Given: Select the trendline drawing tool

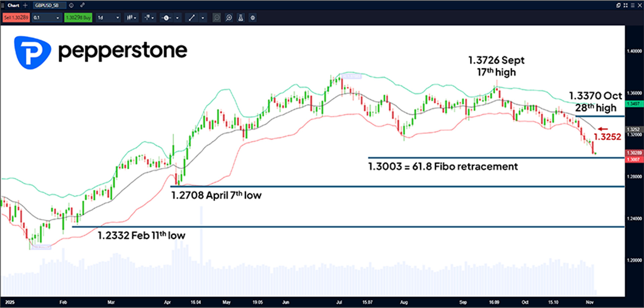Looking at the screenshot, I should coord(192,17).
